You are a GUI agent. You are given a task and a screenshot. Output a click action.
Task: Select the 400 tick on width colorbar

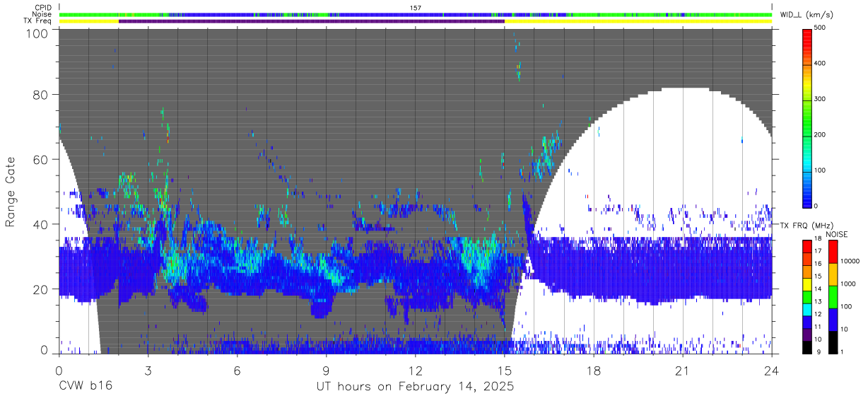[820, 64]
